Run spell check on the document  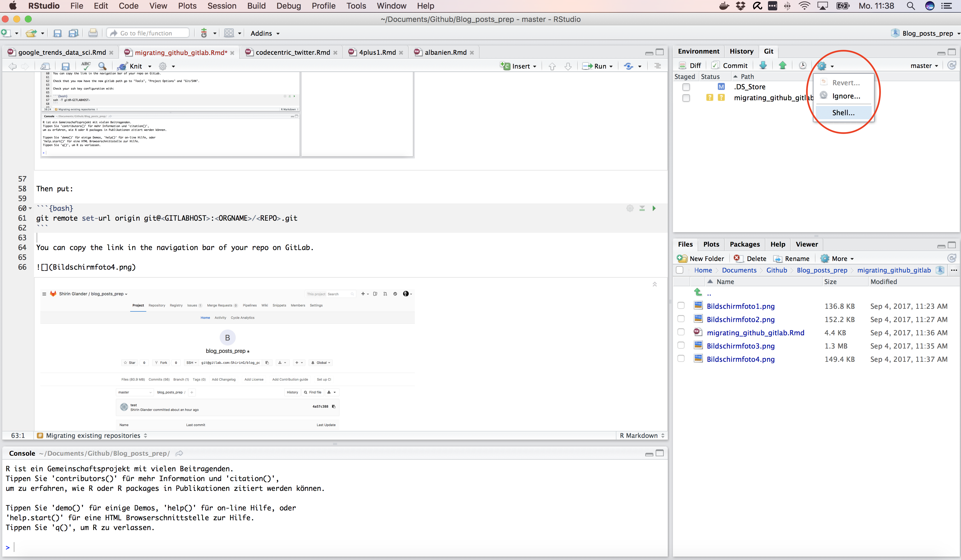point(86,66)
